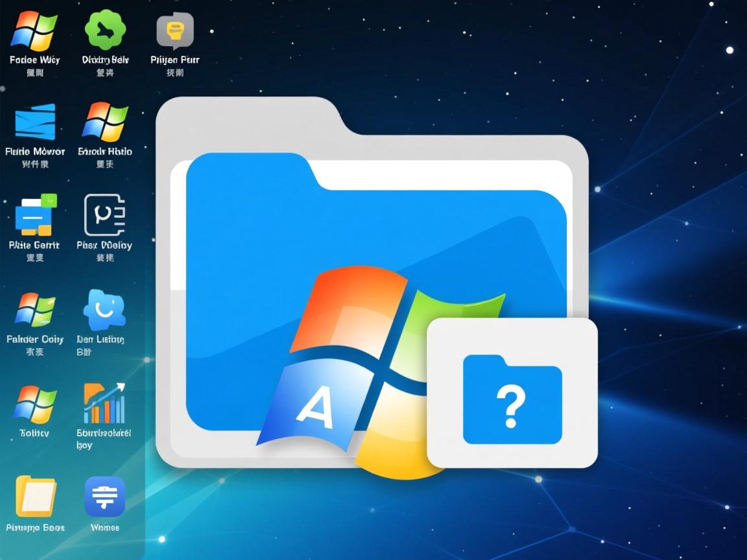The image size is (747, 560).
Task: Select the Windows flag icon labeled 'Palraer Coiry'
Action: click(x=36, y=310)
